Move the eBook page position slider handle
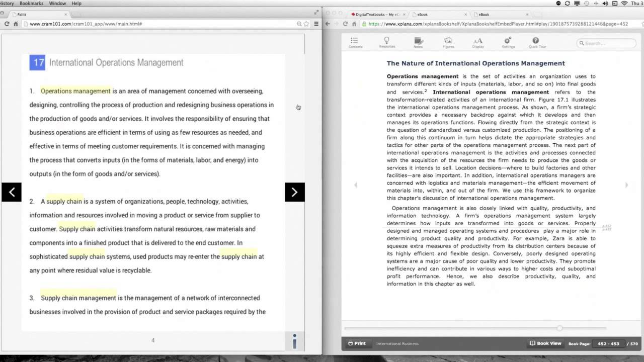The width and height of the screenshot is (644, 362). (x=559, y=328)
